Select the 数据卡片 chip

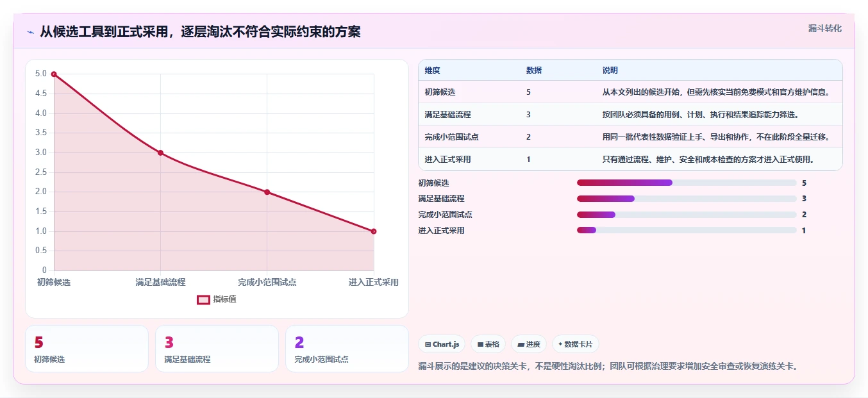click(576, 344)
